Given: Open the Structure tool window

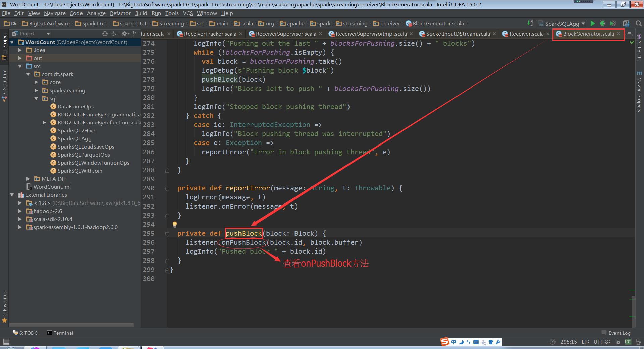Looking at the screenshot, I should pyautogui.click(x=4, y=85).
